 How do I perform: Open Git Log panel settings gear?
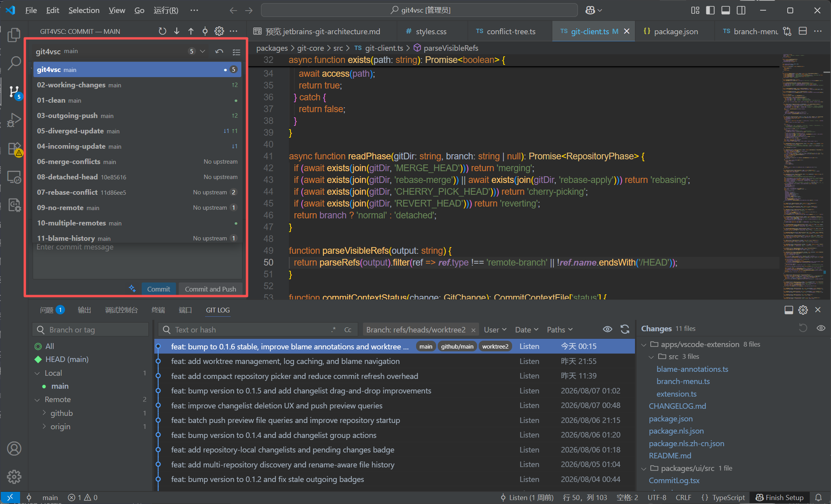point(803,310)
